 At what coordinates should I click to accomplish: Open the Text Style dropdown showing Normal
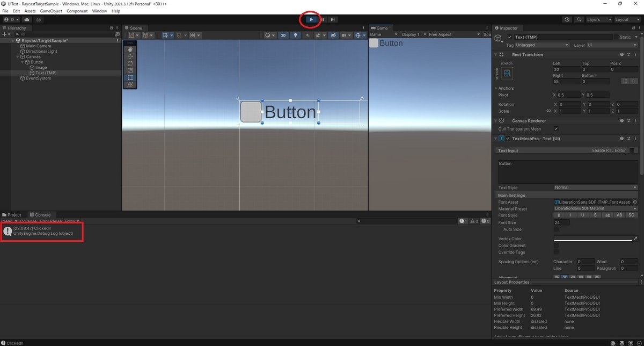[x=596, y=188]
